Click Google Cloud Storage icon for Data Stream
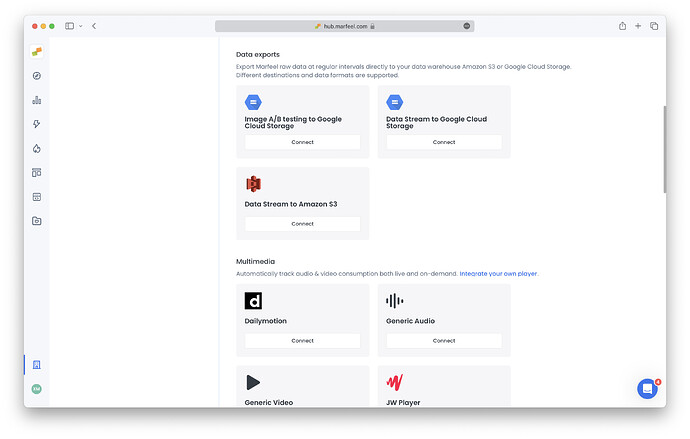This screenshot has height=439, width=690. pos(395,102)
